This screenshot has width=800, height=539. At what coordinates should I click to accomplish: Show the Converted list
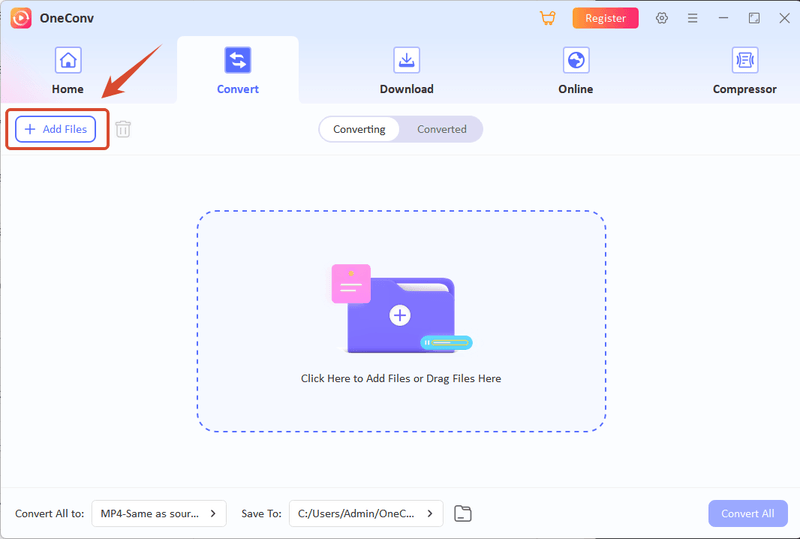[442, 129]
